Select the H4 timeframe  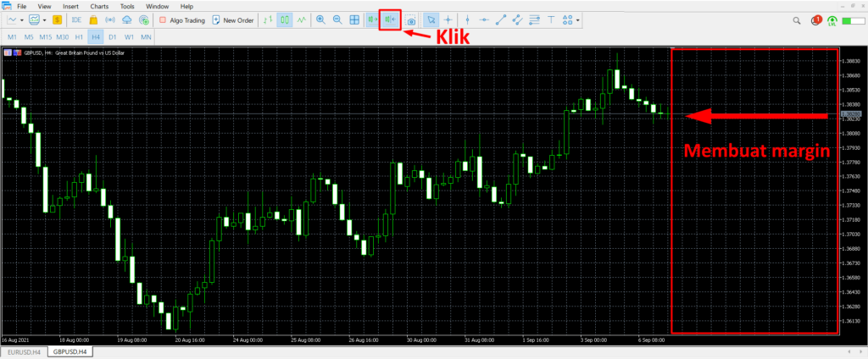[96, 36]
